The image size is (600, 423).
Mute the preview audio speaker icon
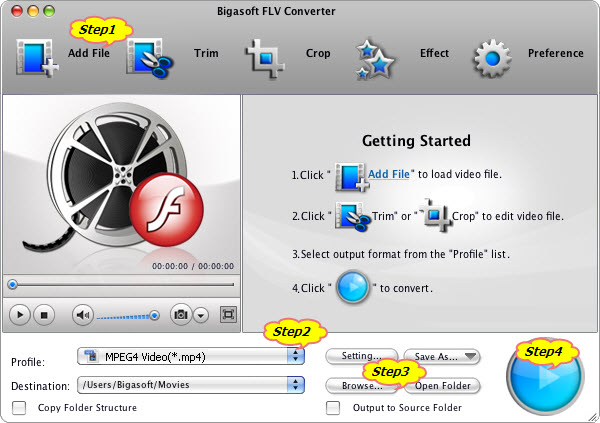pyautogui.click(x=83, y=315)
